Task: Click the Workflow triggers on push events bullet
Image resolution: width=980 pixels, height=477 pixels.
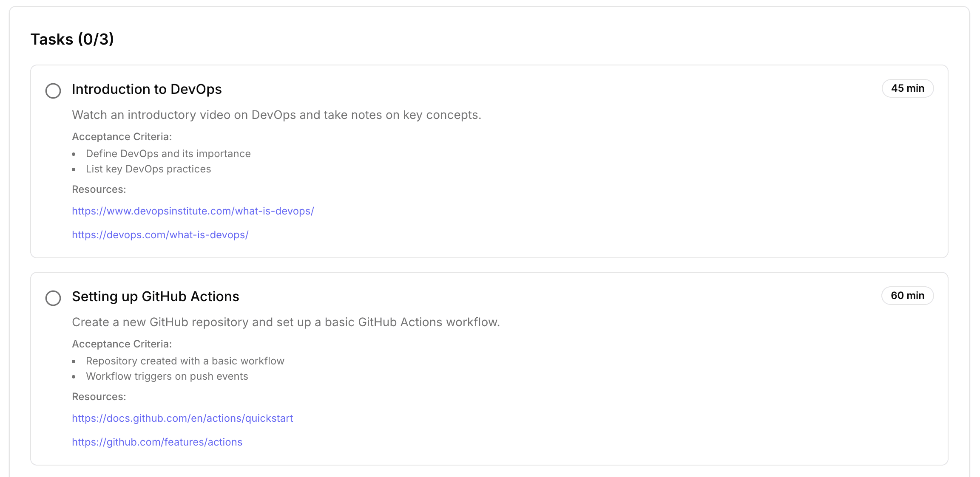Action: coord(167,376)
